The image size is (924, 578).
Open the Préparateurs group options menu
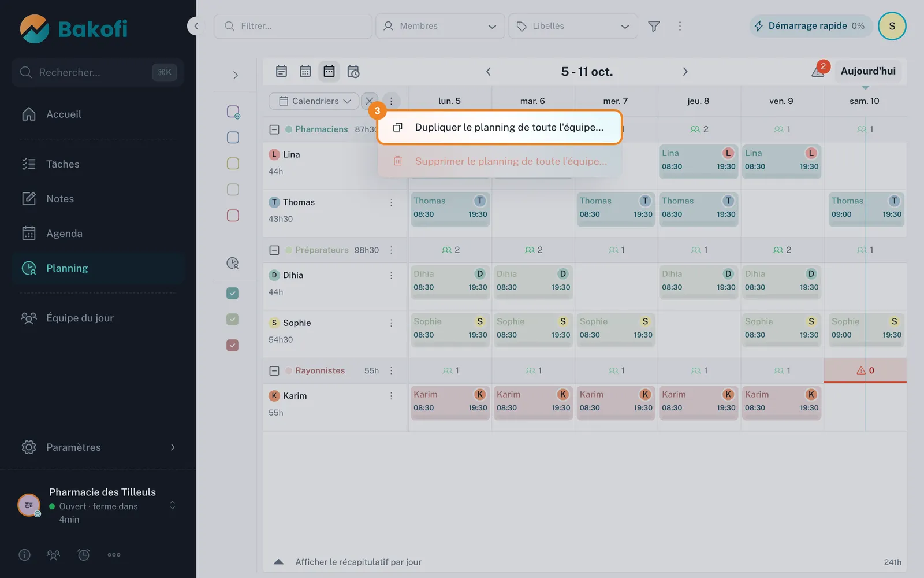391,250
